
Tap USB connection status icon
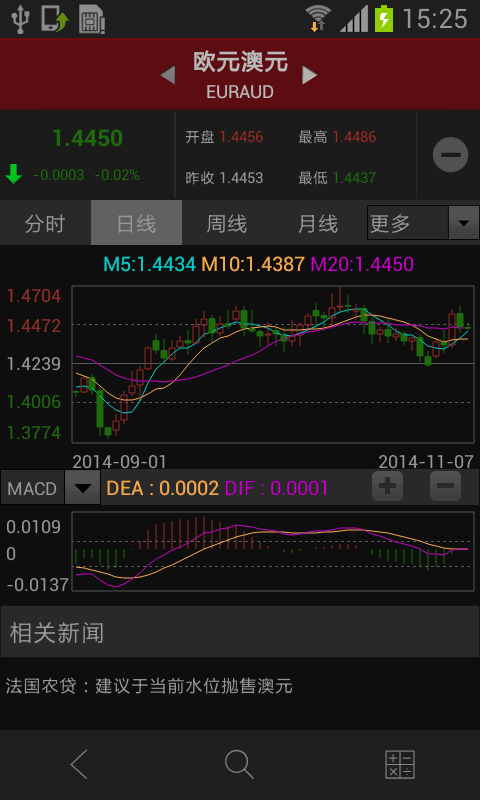click(20, 18)
